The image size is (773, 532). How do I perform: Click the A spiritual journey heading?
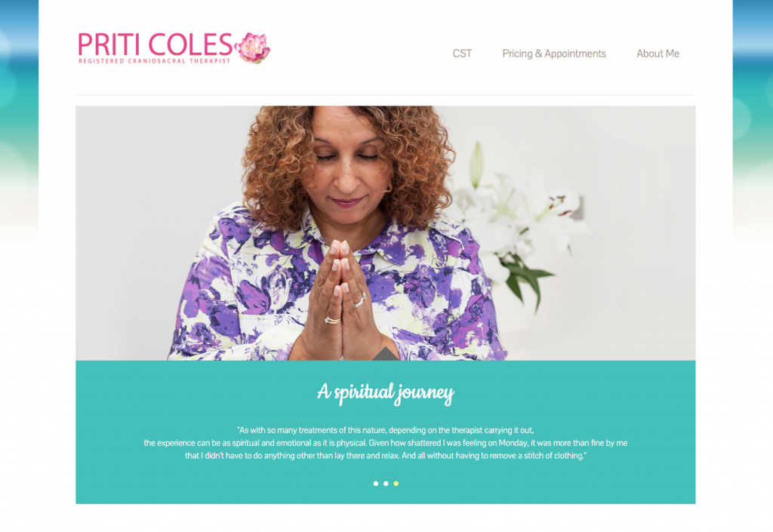[386, 392]
